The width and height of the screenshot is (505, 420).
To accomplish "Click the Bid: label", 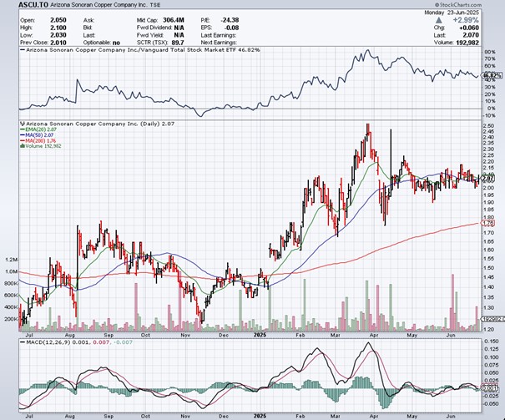I will point(88,28).
